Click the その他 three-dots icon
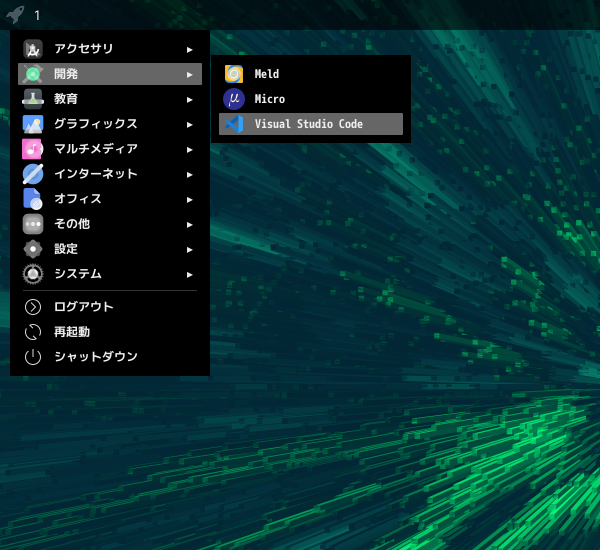Image resolution: width=600 pixels, height=550 pixels. click(x=33, y=224)
